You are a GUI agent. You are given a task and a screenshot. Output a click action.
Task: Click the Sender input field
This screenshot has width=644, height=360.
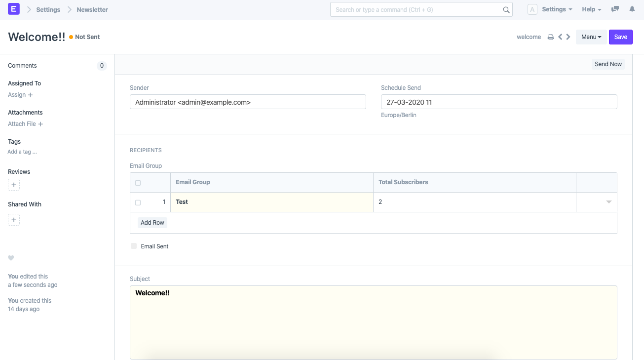tap(248, 102)
